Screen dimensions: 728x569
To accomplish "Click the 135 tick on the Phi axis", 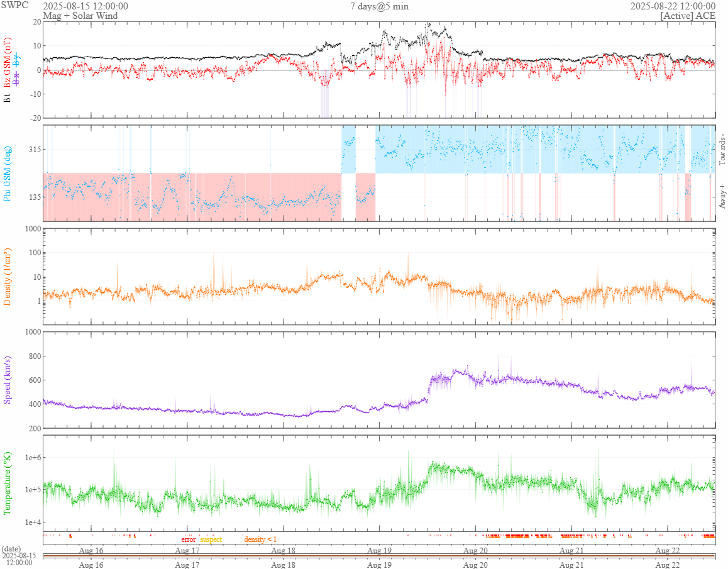I will 35,197.
